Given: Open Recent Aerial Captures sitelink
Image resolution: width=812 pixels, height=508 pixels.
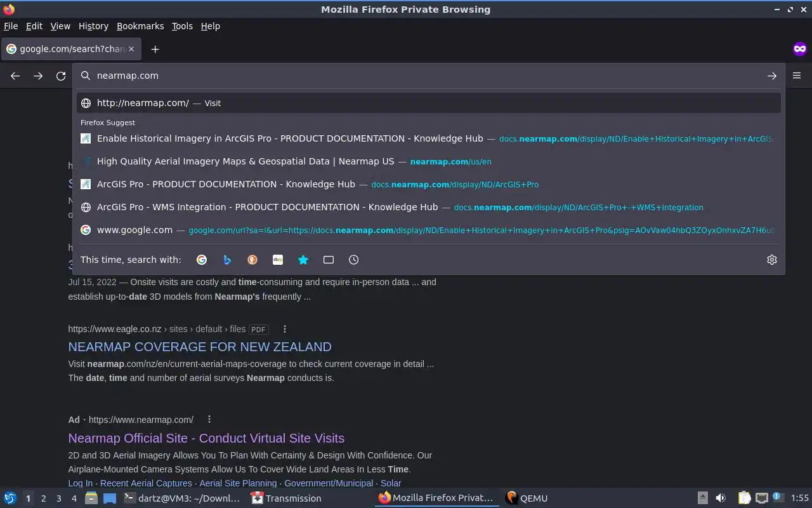Looking at the screenshot, I should point(146,483).
